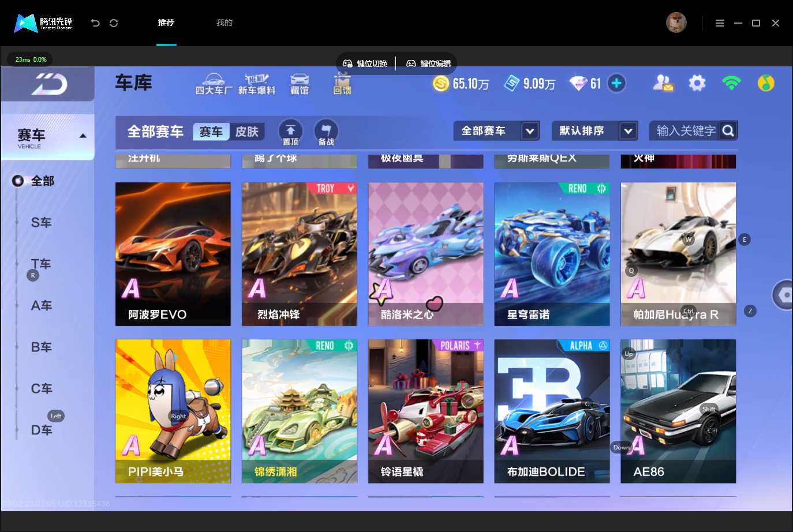Open friends mail icon
The width and height of the screenshot is (793, 532).
tap(663, 83)
